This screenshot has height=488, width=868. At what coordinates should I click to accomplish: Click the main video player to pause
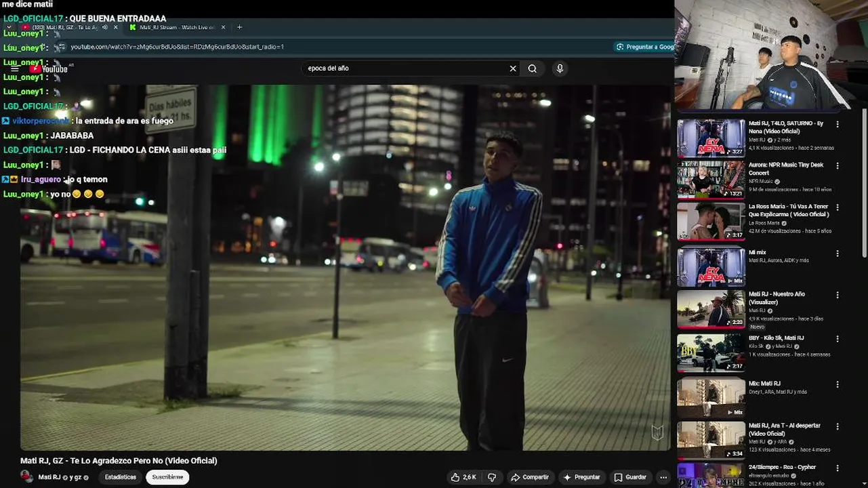(346, 268)
